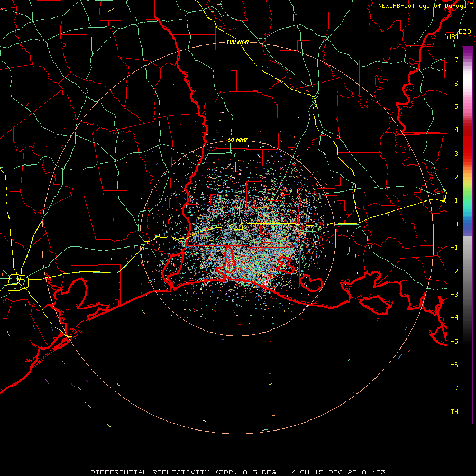Screen dimensions: 476x476
Task: Click the Differential Reflectivity title caption
Action: tap(238, 472)
